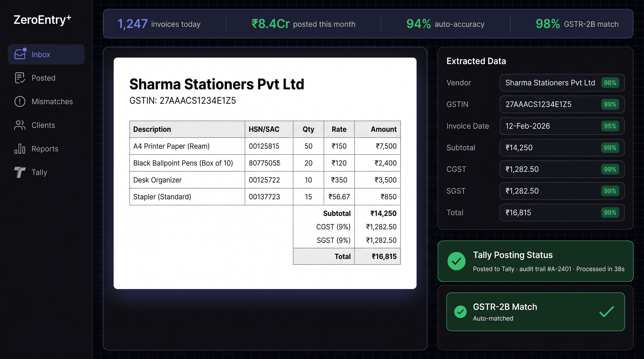
Task: Click the Black Ballpoint Pens (Box of 10) cell
Action: click(187, 163)
